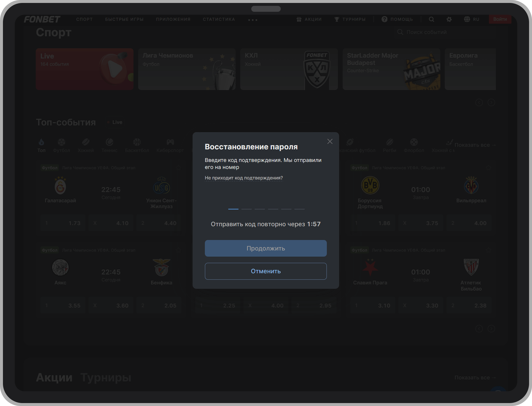
Task: Close the password recovery dialog
Action: pyautogui.click(x=330, y=141)
